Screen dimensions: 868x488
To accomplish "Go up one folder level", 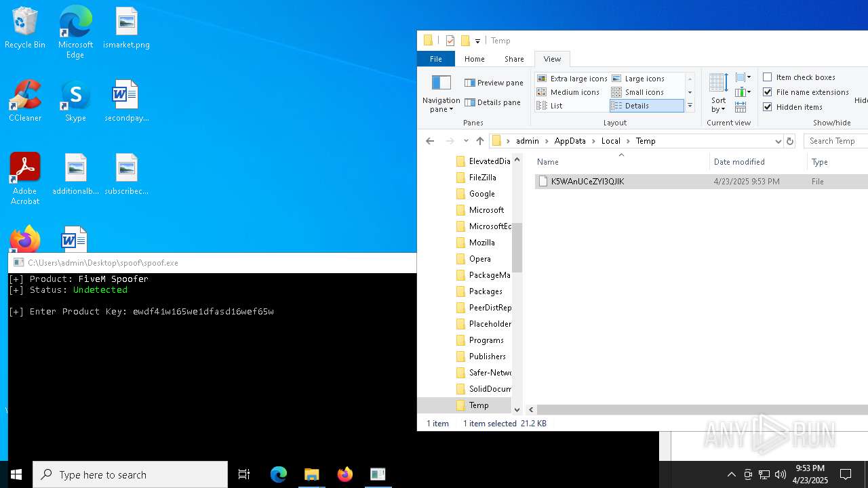I will (480, 141).
